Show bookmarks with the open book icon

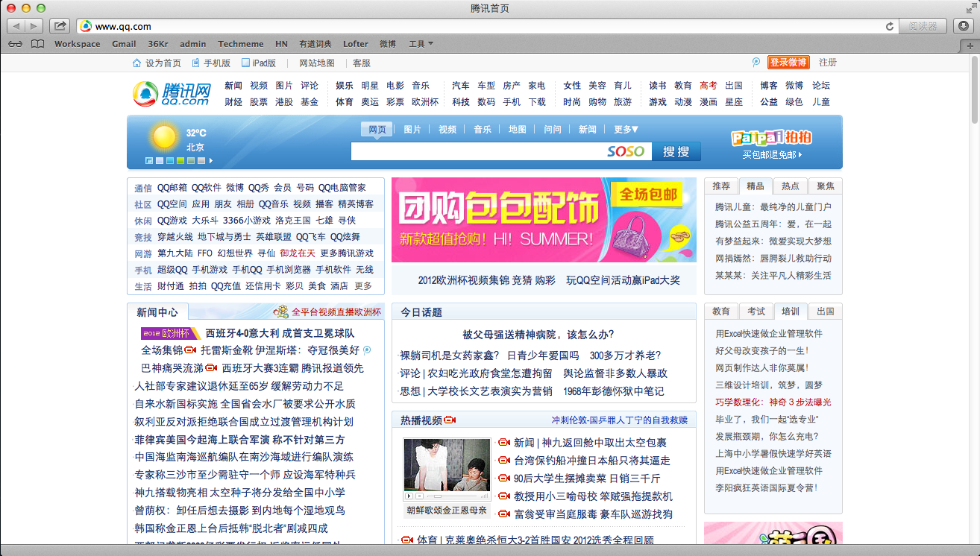tap(37, 44)
